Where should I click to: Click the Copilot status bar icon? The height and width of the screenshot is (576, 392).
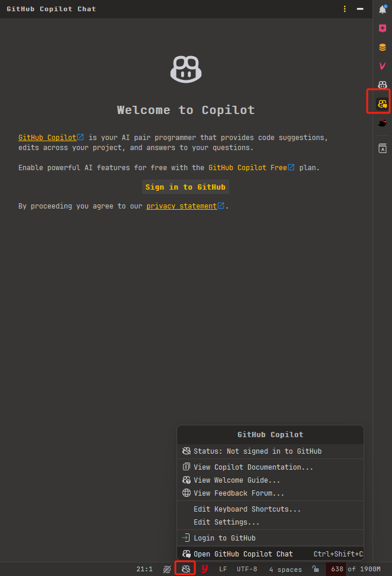[x=186, y=569]
